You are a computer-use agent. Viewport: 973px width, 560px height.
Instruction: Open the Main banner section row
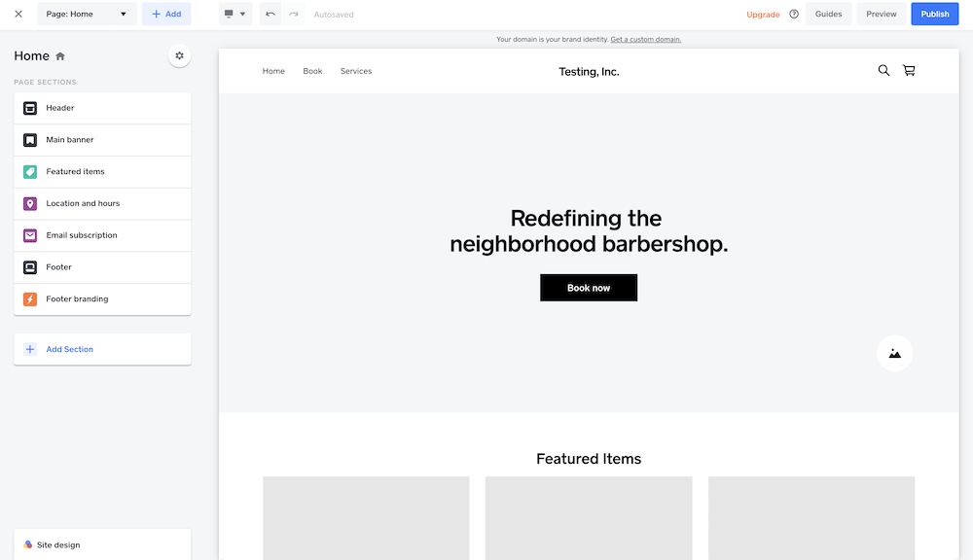click(102, 140)
